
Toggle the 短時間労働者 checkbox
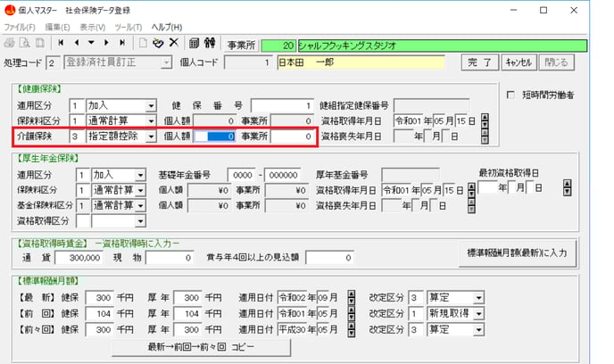[510, 95]
